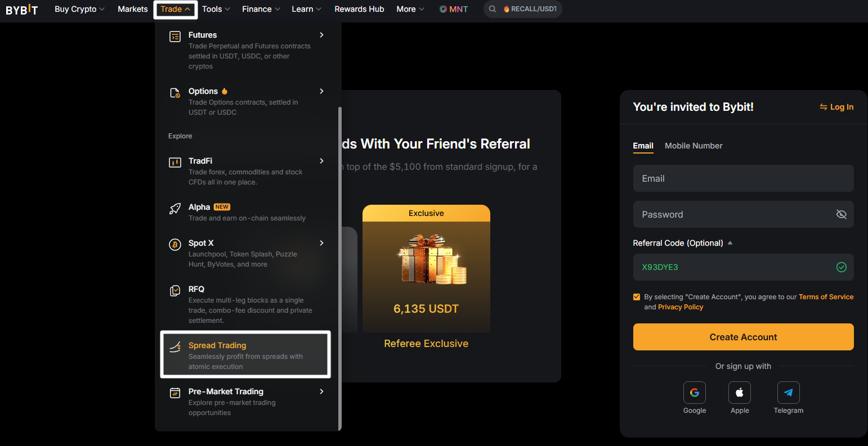Click the search magnifier icon
The width and height of the screenshot is (868, 446).
pyautogui.click(x=493, y=9)
